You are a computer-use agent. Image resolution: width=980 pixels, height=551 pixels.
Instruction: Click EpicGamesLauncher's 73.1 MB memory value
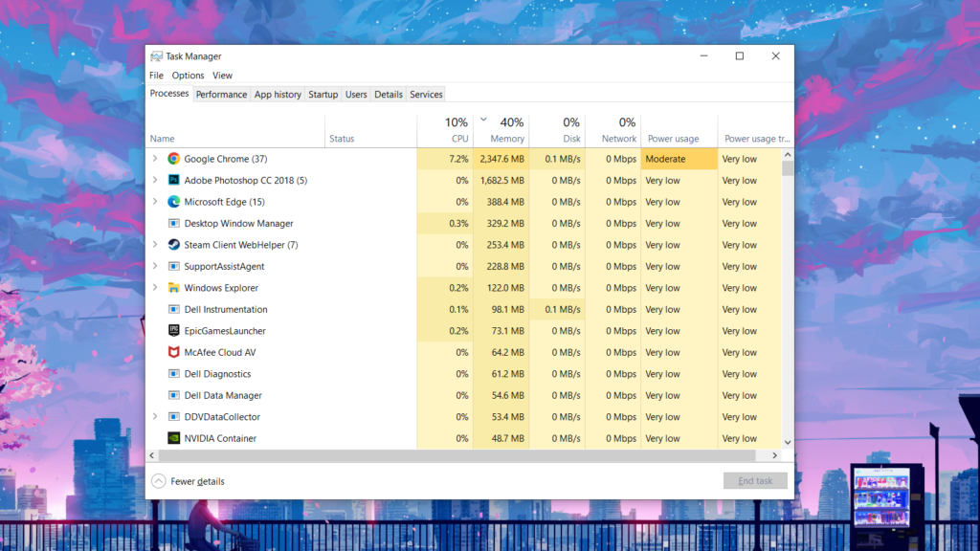point(507,331)
